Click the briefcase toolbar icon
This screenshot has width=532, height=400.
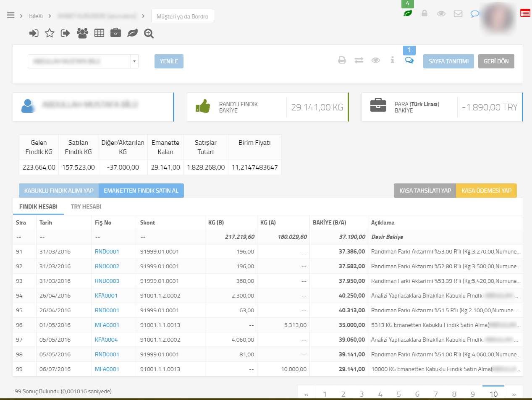coord(115,33)
